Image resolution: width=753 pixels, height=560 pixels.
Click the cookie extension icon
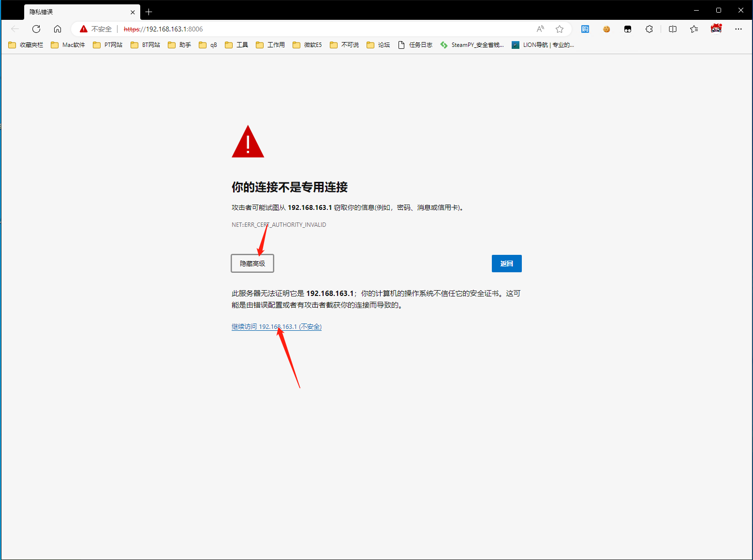606,29
